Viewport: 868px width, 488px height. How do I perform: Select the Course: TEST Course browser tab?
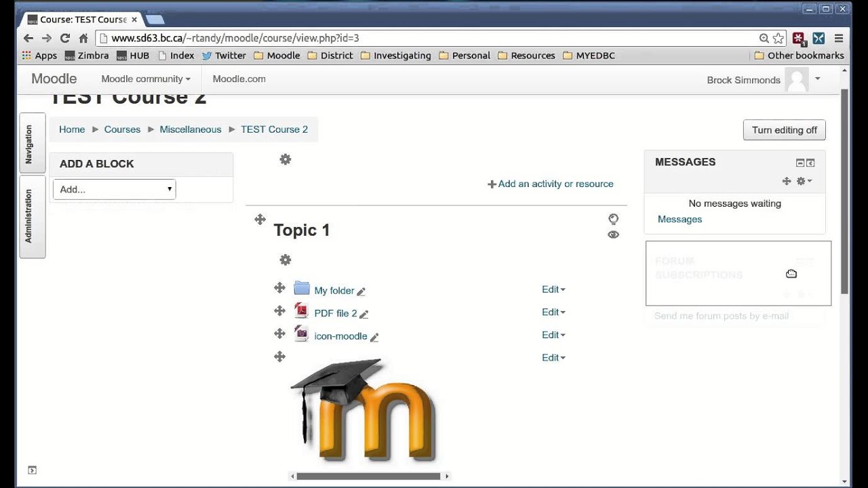coord(83,19)
